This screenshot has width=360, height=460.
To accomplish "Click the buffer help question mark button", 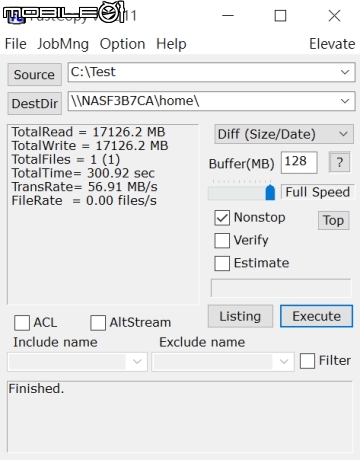I will (x=340, y=163).
